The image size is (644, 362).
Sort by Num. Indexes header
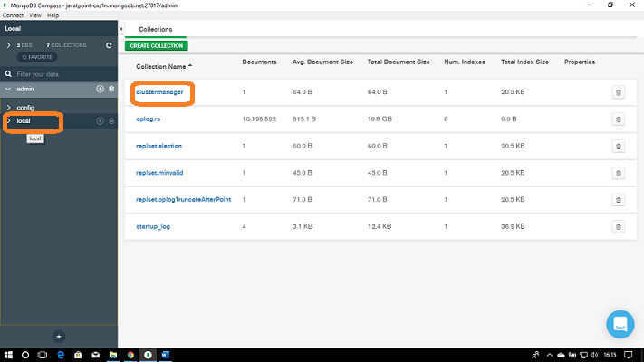(x=465, y=62)
